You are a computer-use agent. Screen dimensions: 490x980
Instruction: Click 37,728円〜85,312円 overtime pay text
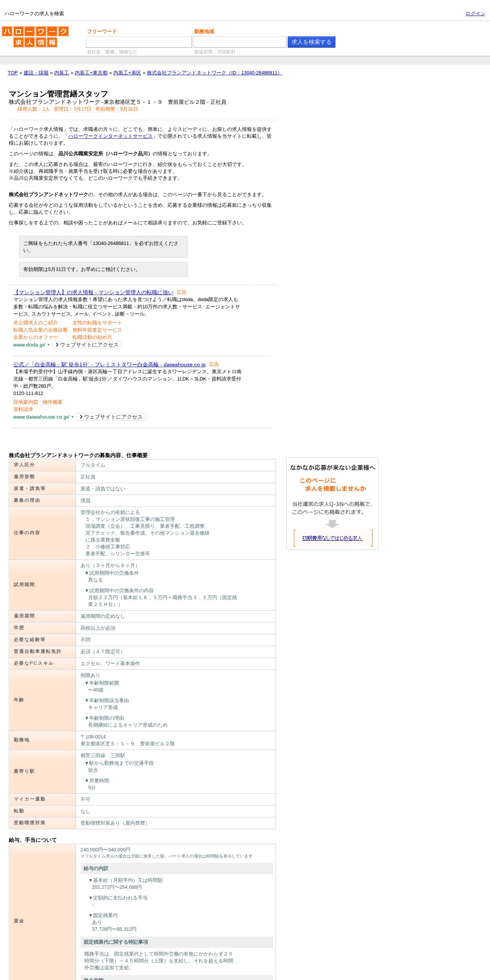[114, 929]
